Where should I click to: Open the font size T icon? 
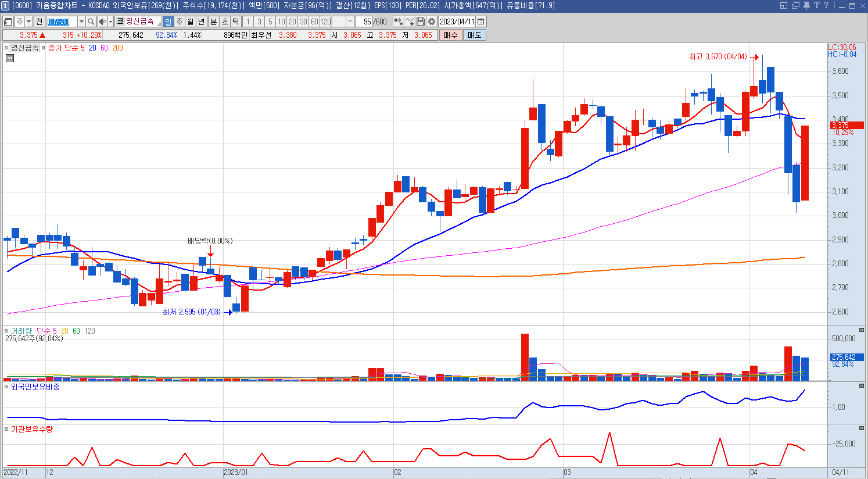[x=816, y=5]
